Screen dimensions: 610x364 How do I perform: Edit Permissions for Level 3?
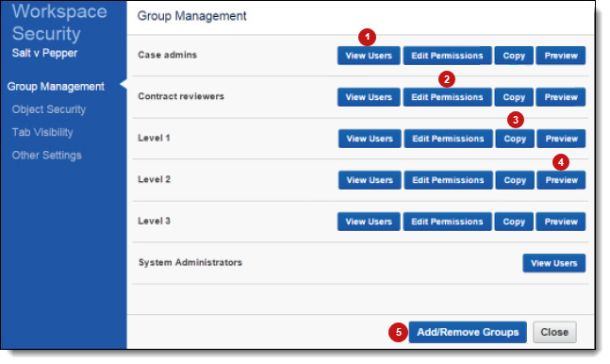[447, 222]
